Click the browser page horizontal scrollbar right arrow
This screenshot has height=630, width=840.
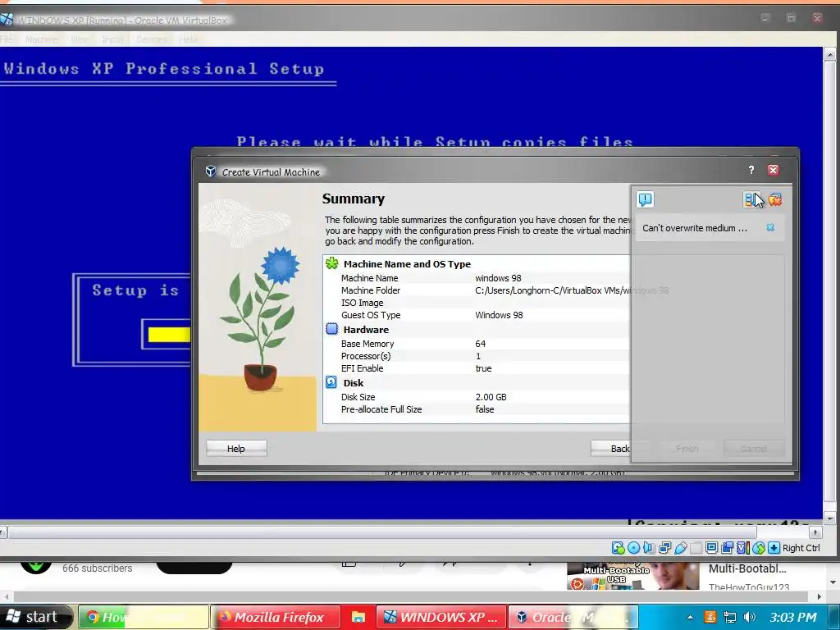pyautogui.click(x=819, y=596)
